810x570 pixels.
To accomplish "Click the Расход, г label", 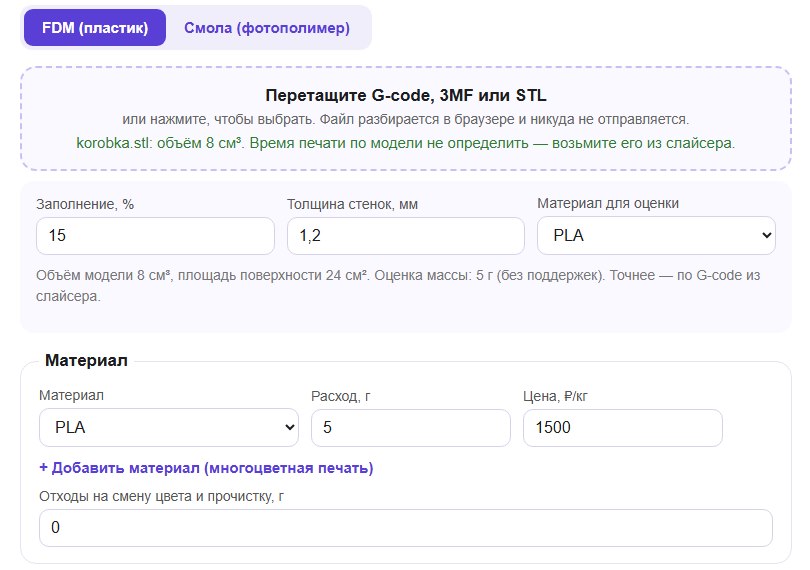I will pyautogui.click(x=340, y=396).
